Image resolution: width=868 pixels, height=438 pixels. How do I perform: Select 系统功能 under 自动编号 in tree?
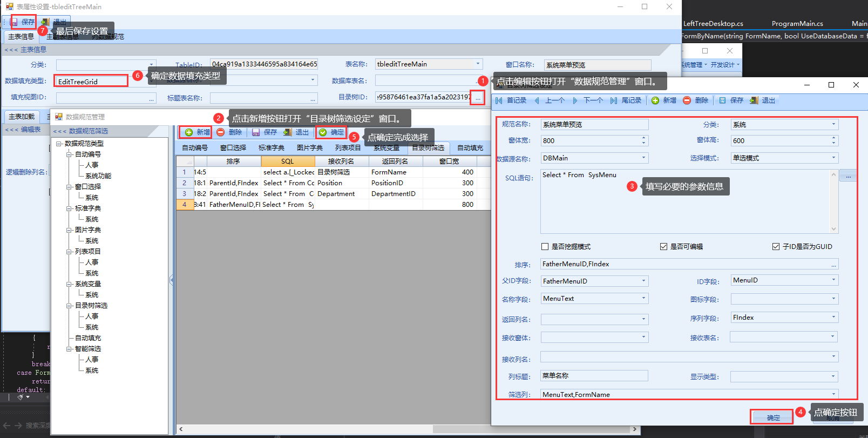point(98,176)
